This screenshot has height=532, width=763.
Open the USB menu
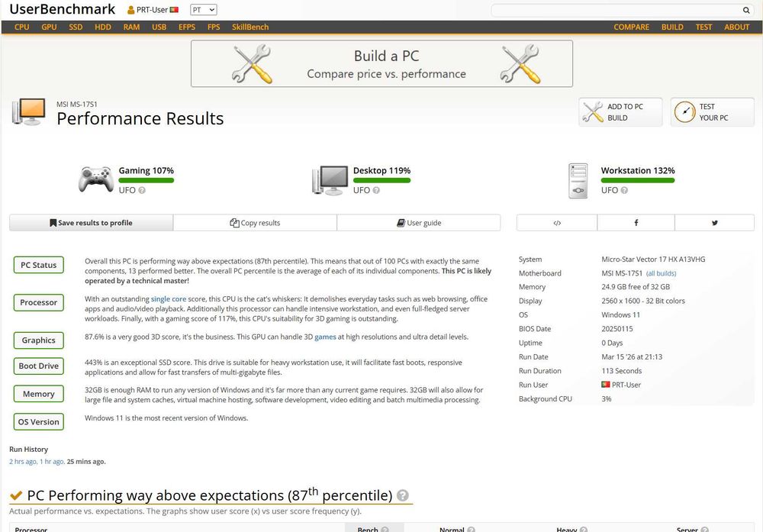[x=159, y=27]
